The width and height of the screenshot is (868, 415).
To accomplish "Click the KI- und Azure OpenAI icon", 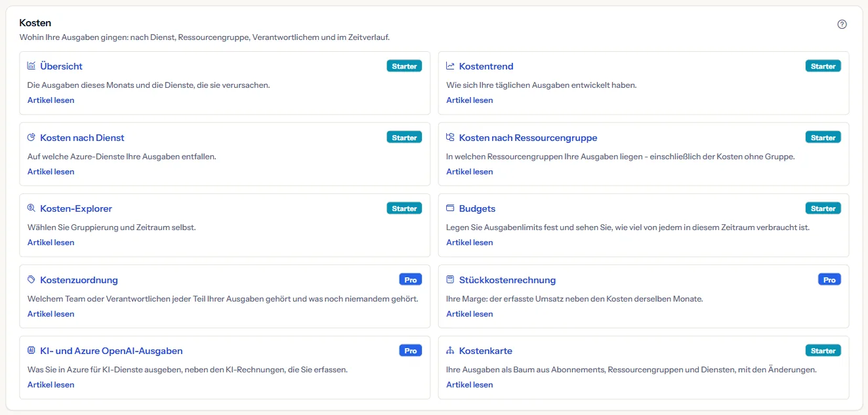I will point(31,351).
